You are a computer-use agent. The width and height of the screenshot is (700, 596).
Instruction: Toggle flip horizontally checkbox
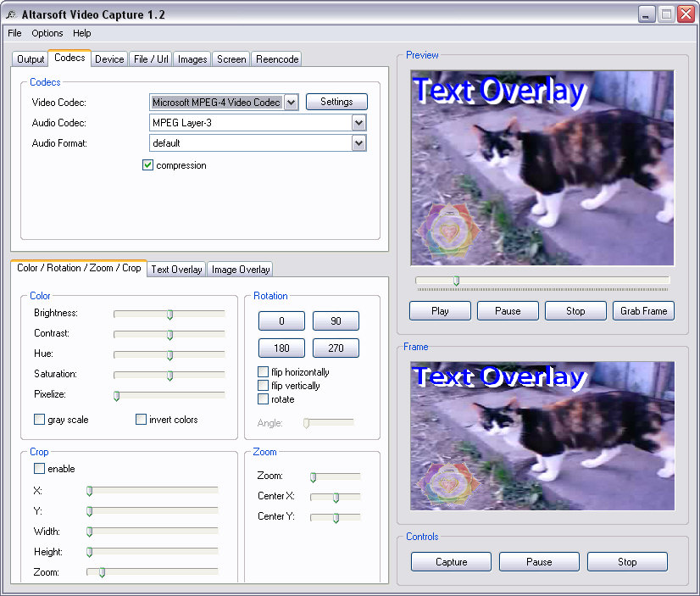263,372
